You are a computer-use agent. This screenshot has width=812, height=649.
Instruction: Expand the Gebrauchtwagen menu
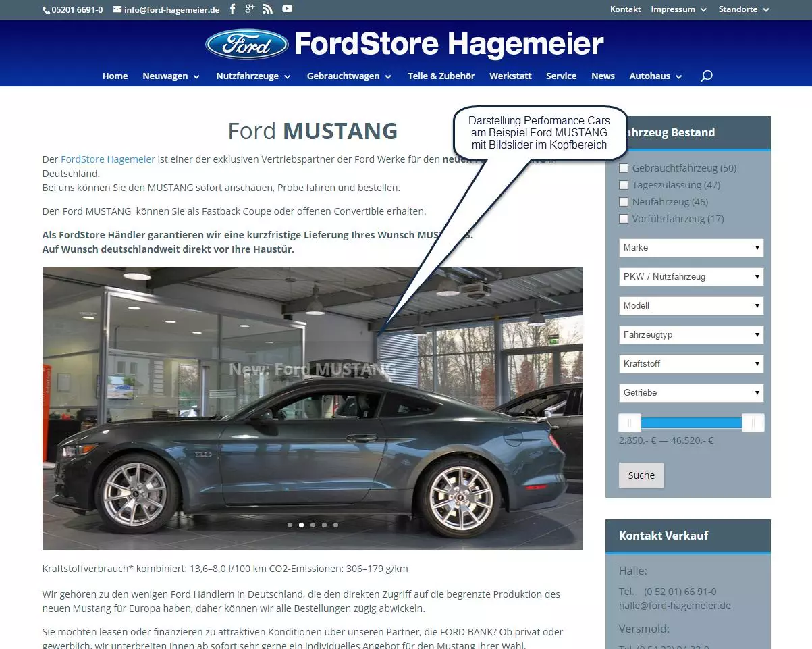(349, 76)
